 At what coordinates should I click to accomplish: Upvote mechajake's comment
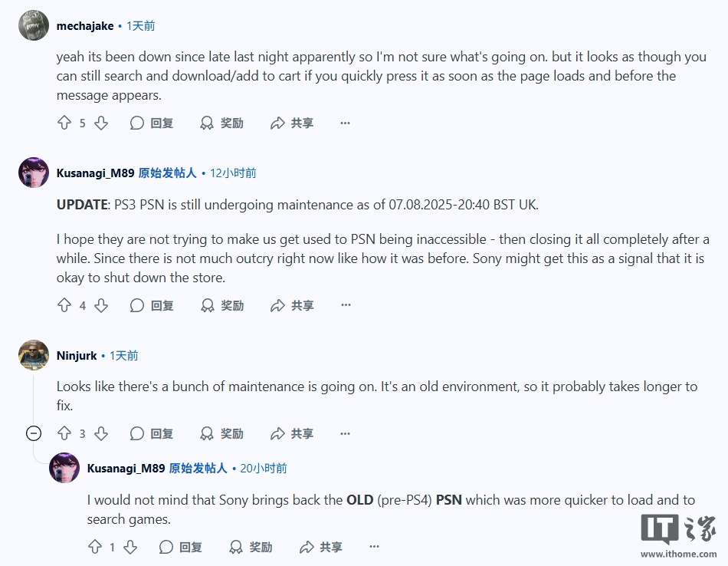[64, 123]
